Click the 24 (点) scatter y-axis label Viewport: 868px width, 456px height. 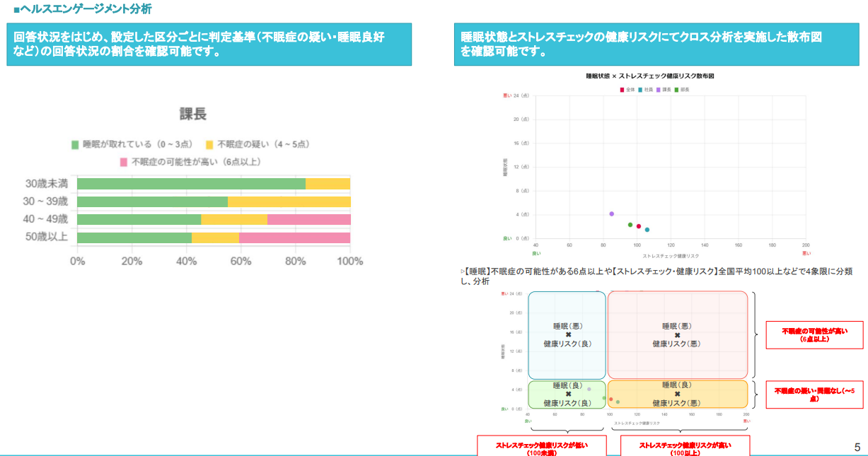tap(521, 95)
